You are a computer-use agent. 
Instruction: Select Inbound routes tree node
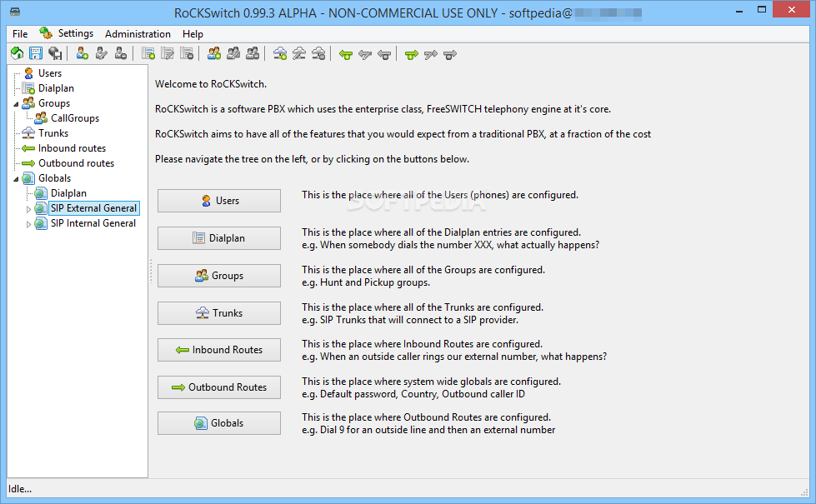coord(72,149)
